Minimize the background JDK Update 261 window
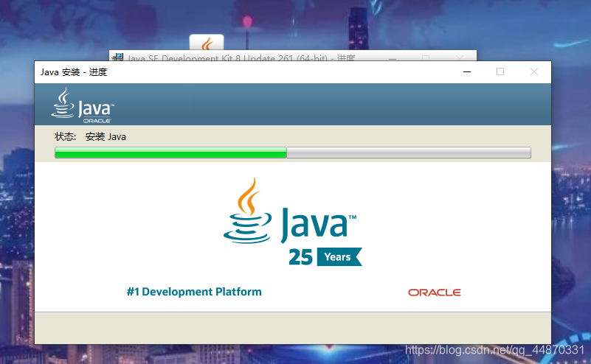 click(393, 58)
